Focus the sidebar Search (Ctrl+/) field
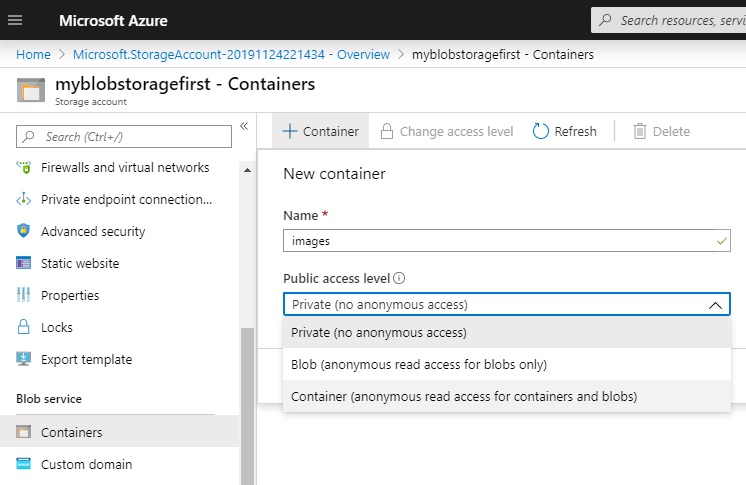The height and width of the screenshot is (485, 746). (x=124, y=137)
